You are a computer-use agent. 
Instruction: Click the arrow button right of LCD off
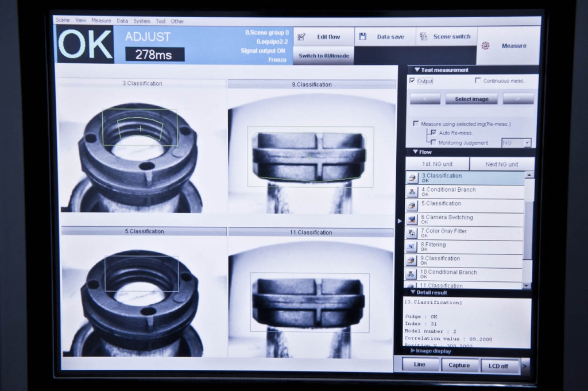[x=525, y=366]
